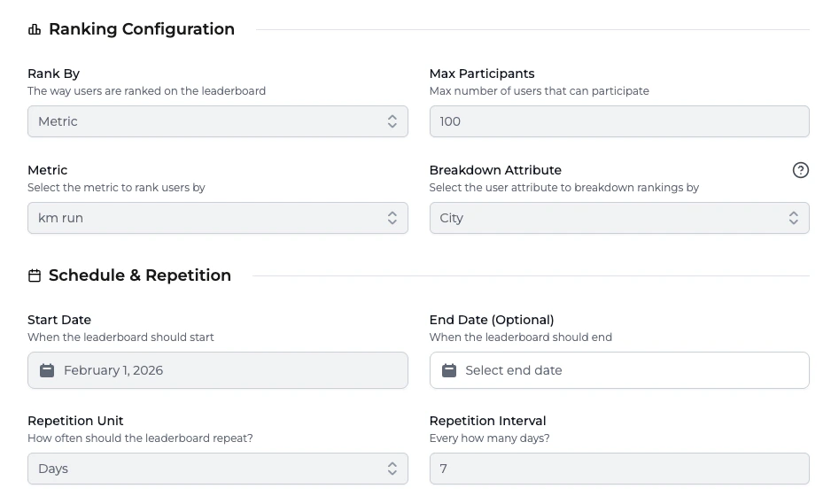Click the Schedule & Repetition calendar icon
The width and height of the screenshot is (831, 504).
coord(35,275)
